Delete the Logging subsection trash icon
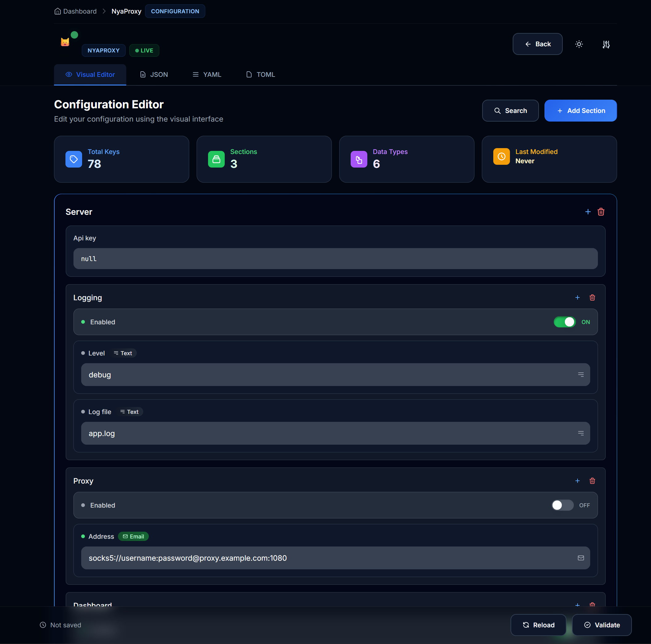 pyautogui.click(x=592, y=297)
